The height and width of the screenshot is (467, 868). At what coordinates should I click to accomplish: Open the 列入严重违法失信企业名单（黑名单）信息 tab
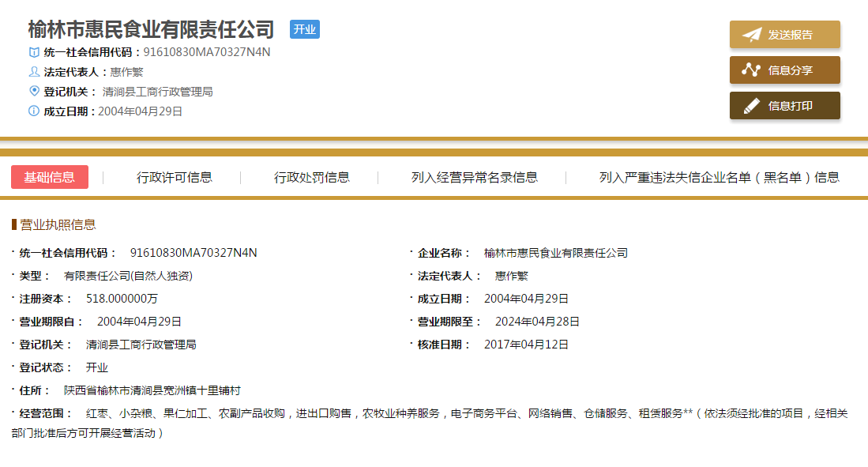719,177
